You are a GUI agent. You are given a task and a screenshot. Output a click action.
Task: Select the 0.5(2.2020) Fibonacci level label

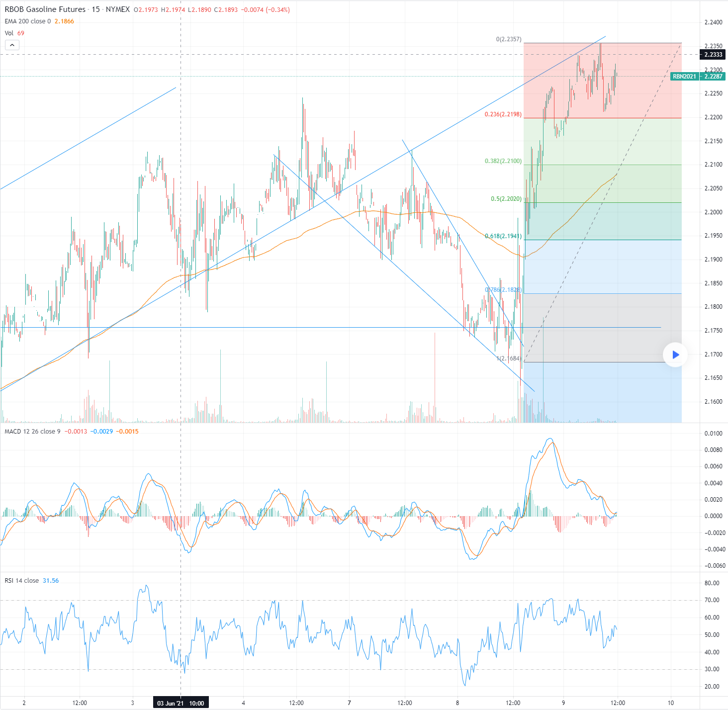(506, 199)
